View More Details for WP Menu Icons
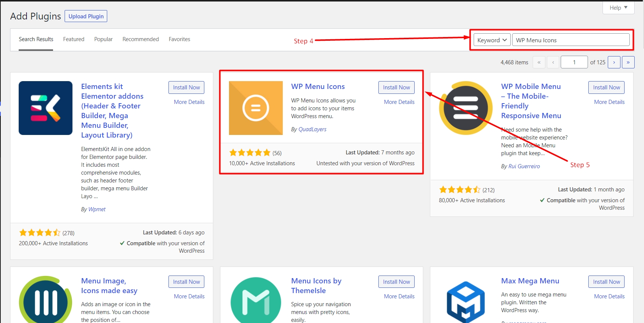Viewport: 644px width, 323px height. 399,102
